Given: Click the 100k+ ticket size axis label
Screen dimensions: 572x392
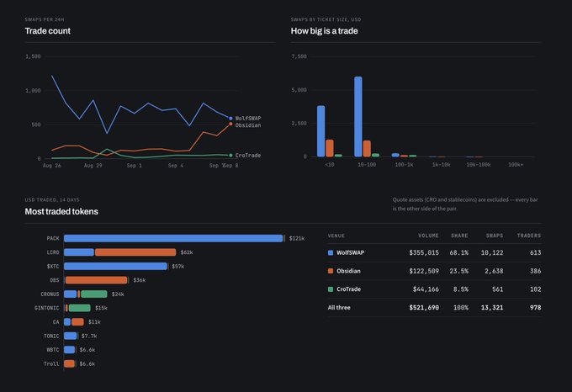Looking at the screenshot, I should tap(516, 165).
